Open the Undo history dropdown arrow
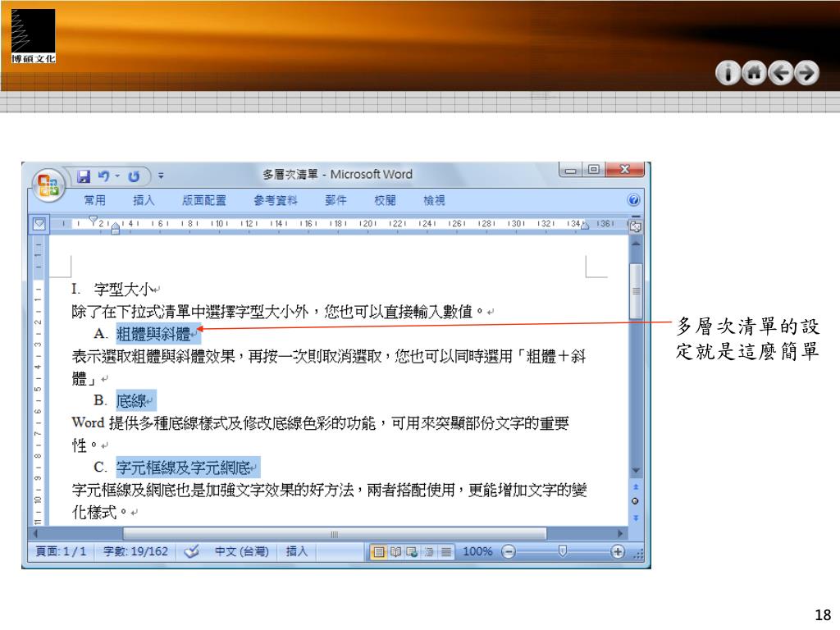Screen dimensions: 840x630 coord(117,176)
